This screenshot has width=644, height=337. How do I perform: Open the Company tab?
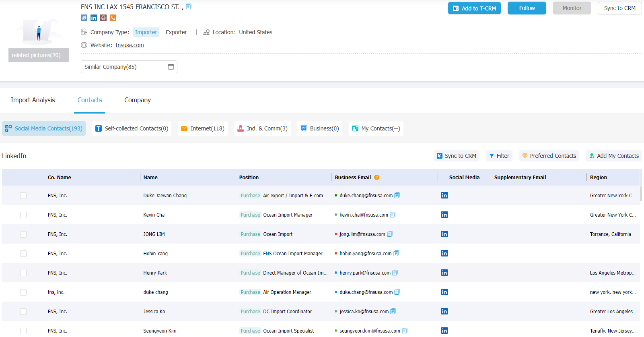pos(138,100)
